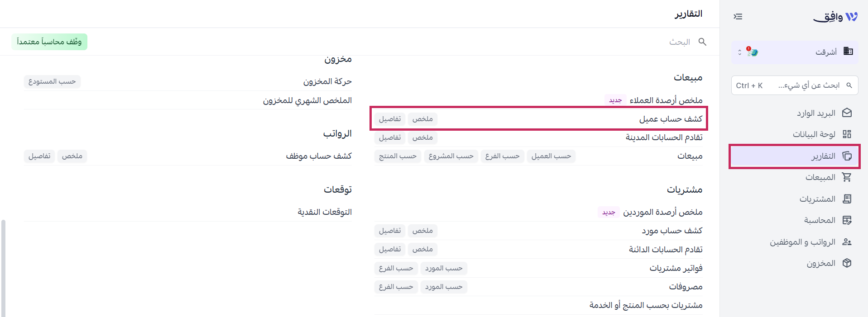Open the dashboard icon (لوحة البيانات)
The image size is (868, 317).
[847, 134]
